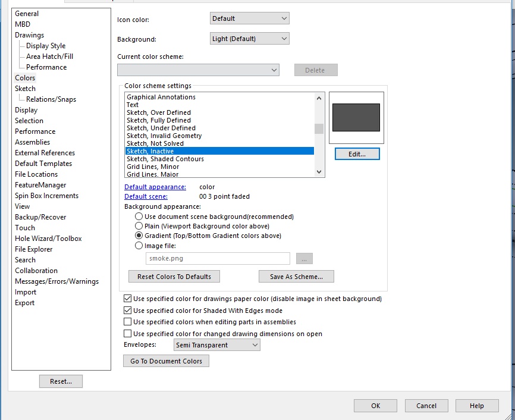Open the Background Light (Default) dropdown
515x420 pixels.
pos(250,39)
